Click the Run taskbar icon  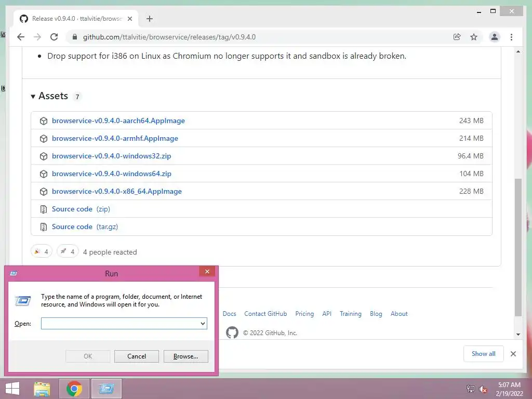click(106, 389)
